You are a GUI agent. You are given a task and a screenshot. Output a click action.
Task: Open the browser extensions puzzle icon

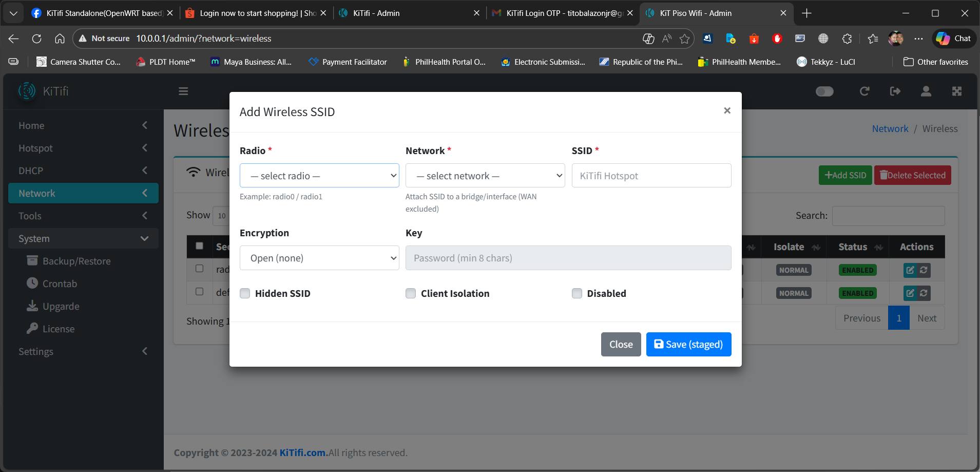coord(847,39)
